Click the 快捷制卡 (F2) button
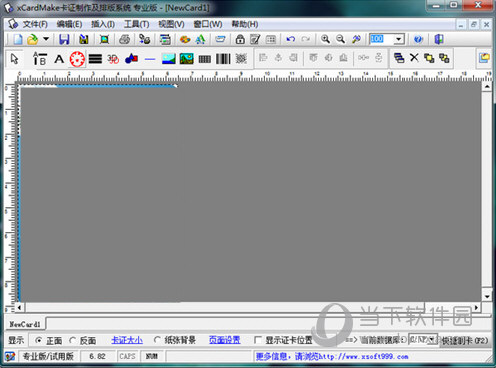 point(464,341)
